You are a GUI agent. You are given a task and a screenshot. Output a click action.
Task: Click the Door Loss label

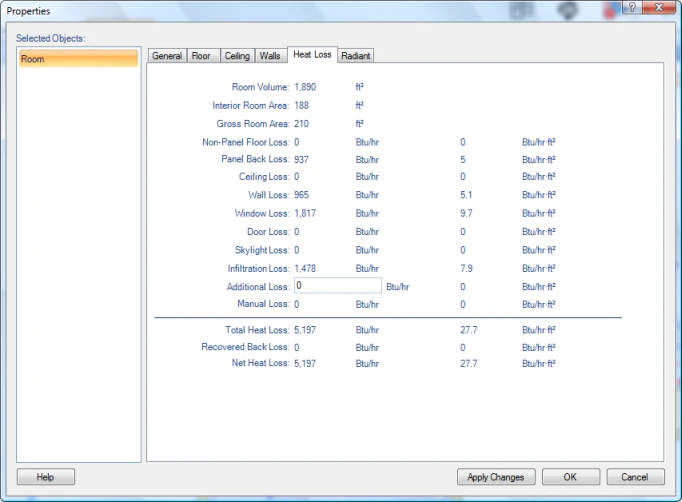tap(268, 231)
